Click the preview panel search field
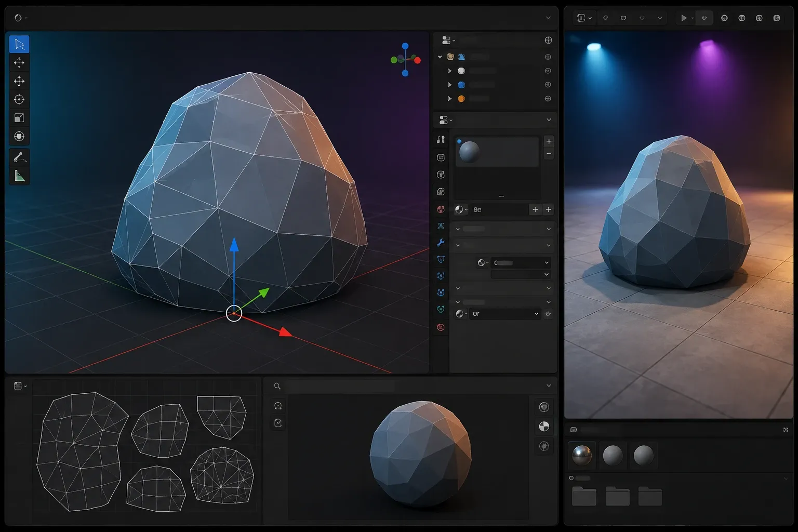 pyautogui.click(x=340, y=386)
